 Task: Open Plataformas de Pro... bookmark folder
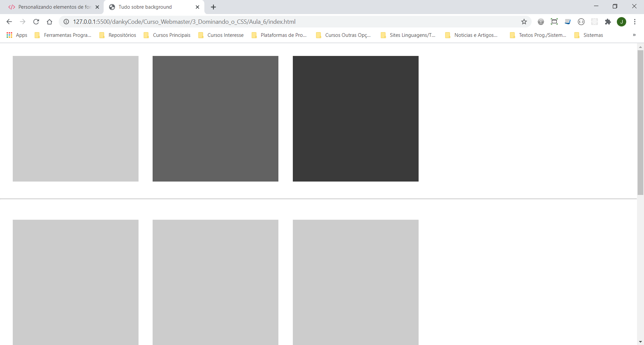tap(279, 35)
